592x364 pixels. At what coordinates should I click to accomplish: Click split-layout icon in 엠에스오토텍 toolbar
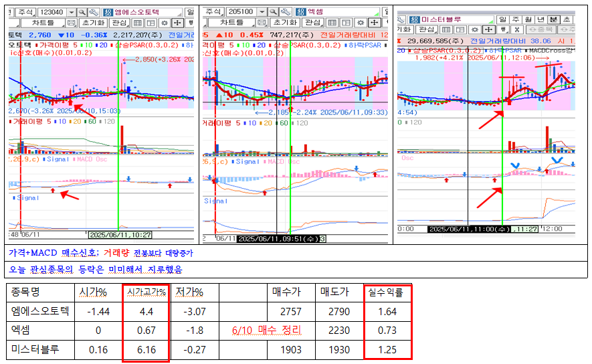pyautogui.click(x=151, y=23)
